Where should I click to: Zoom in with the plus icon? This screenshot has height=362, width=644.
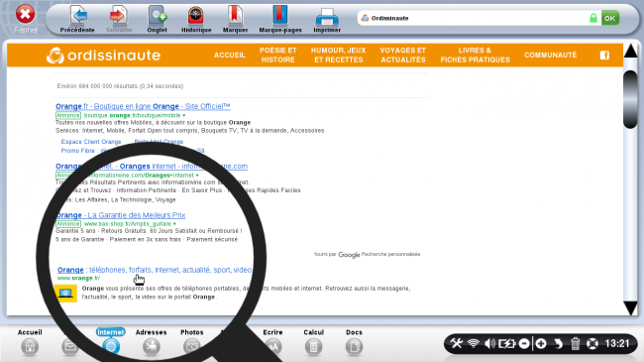pos(541,343)
